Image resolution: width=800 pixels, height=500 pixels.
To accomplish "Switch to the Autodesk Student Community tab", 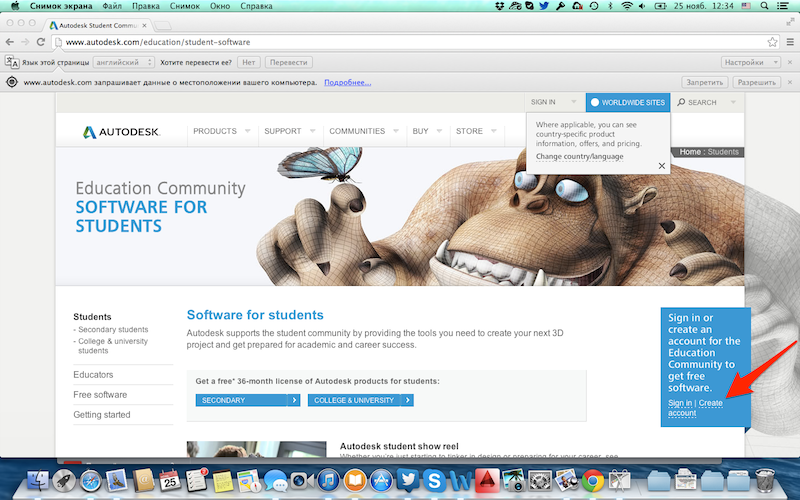I will pos(98,24).
